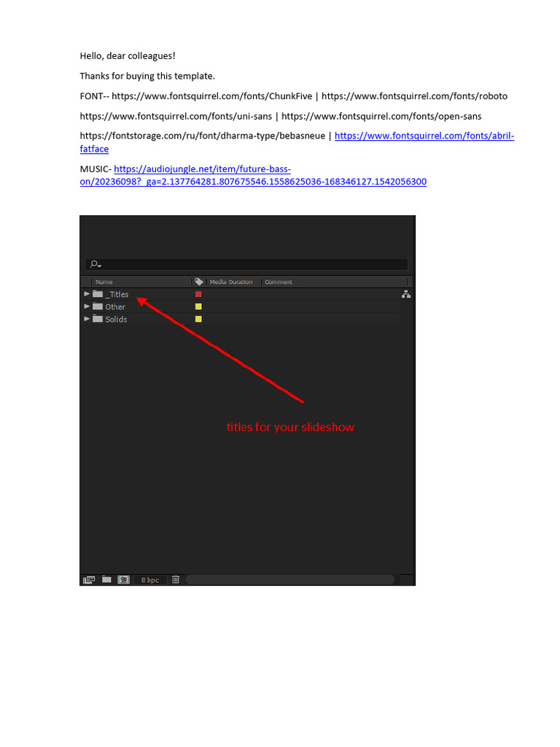Sort by the Comment column header
Image resolution: width=560 pixels, height=747 pixels.
(279, 282)
